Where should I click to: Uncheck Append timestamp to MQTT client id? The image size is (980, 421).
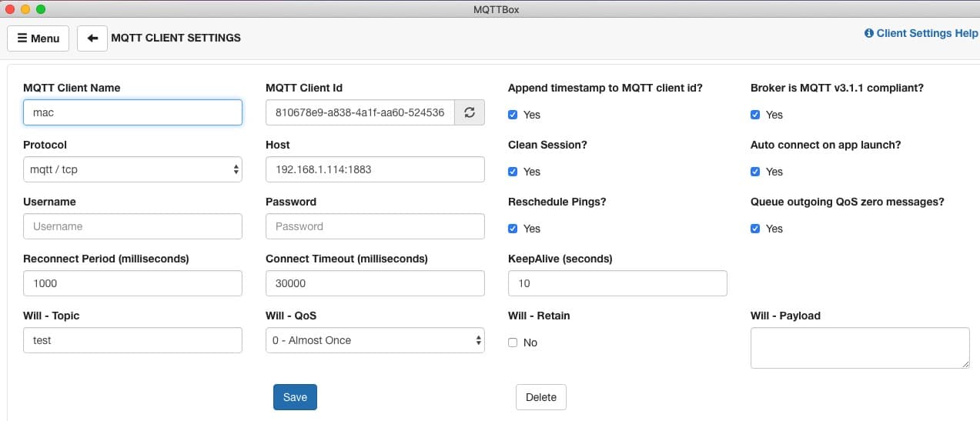[513, 115]
